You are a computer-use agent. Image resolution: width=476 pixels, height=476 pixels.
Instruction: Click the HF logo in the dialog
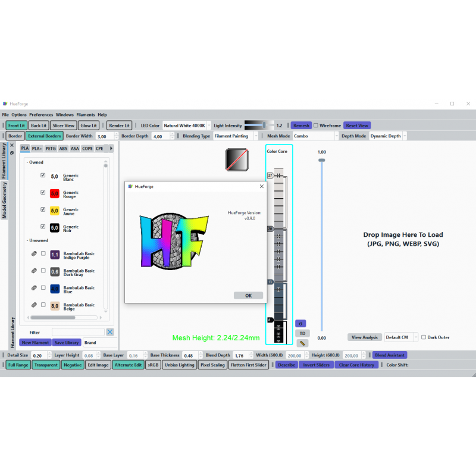[x=174, y=241]
